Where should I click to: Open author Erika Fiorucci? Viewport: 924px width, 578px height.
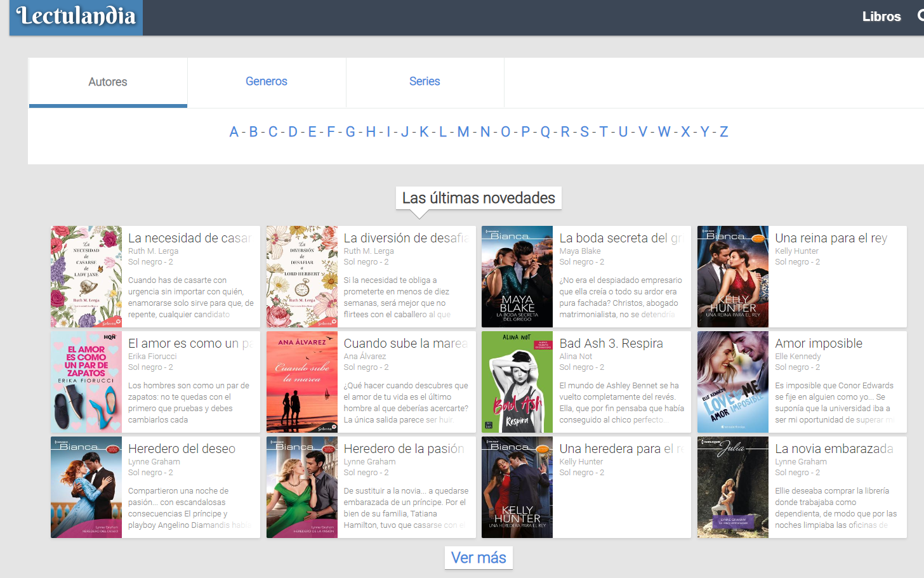tap(152, 357)
